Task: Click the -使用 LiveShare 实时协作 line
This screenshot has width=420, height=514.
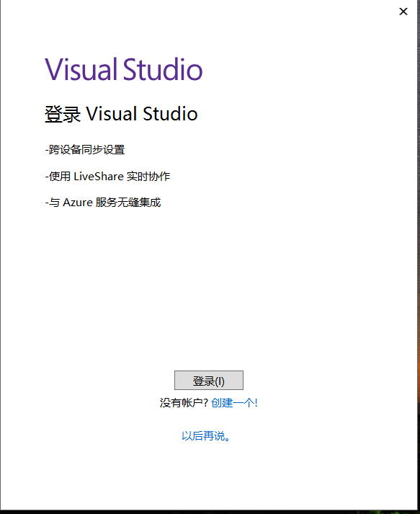Action: click(x=107, y=177)
